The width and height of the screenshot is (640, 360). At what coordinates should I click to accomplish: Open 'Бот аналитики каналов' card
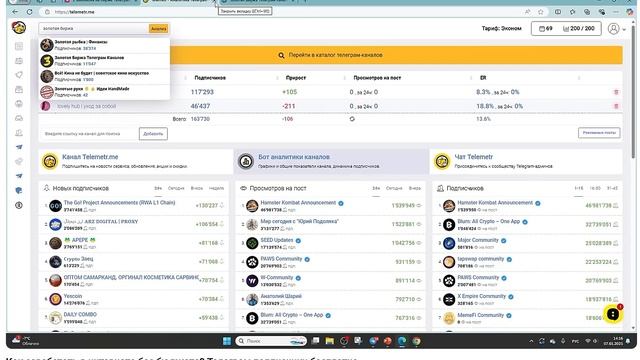331,161
